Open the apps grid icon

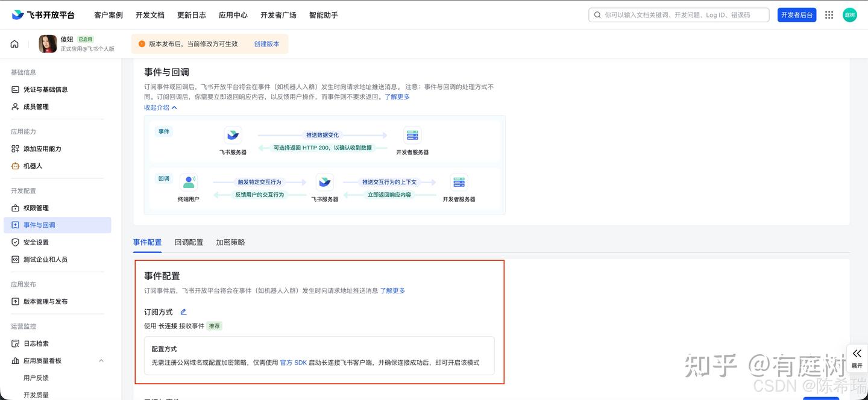click(829, 15)
